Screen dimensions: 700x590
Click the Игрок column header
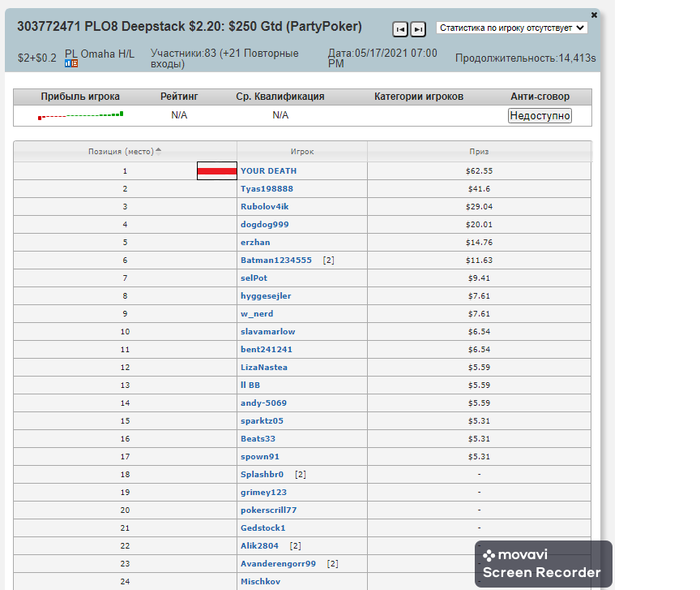point(302,151)
